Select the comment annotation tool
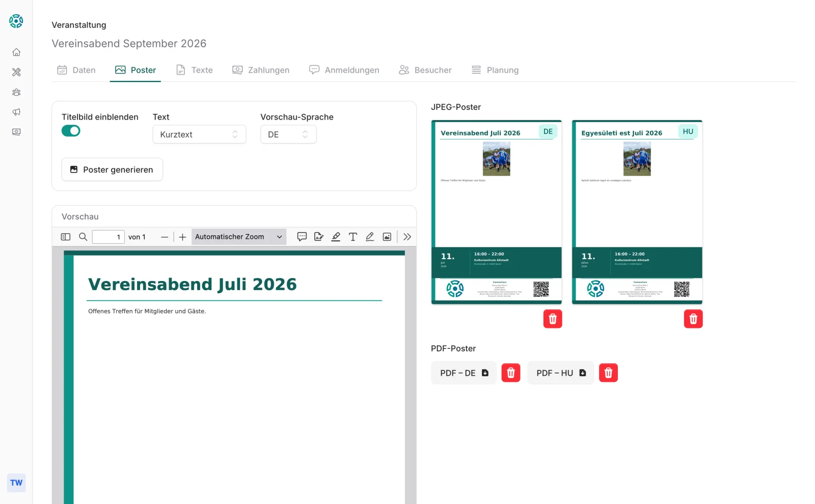The image size is (815, 504). click(x=302, y=237)
